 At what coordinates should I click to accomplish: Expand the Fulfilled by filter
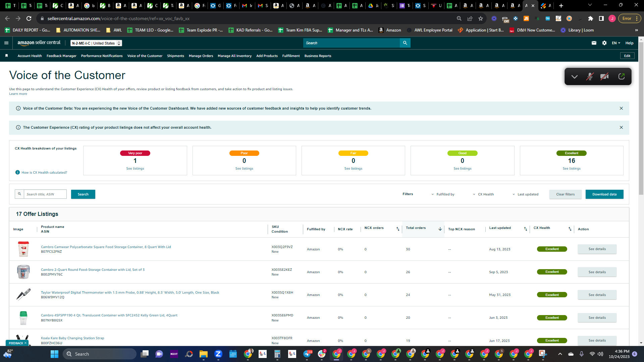(x=443, y=194)
